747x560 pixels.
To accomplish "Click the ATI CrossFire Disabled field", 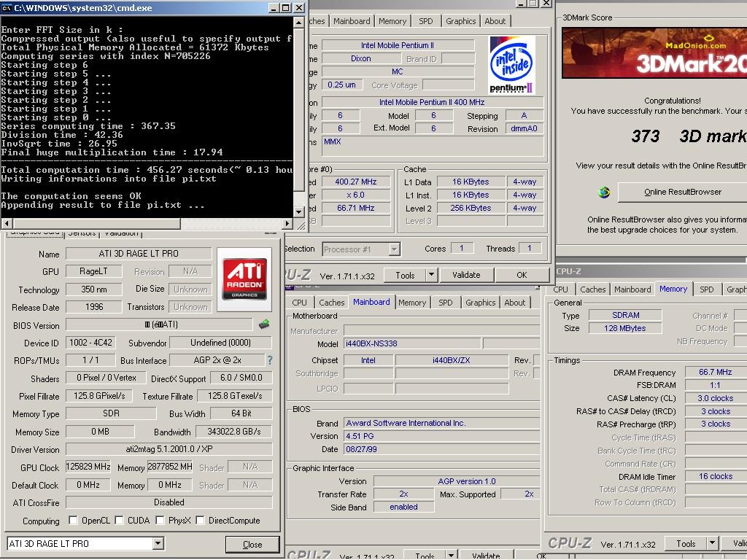I will pos(169,502).
